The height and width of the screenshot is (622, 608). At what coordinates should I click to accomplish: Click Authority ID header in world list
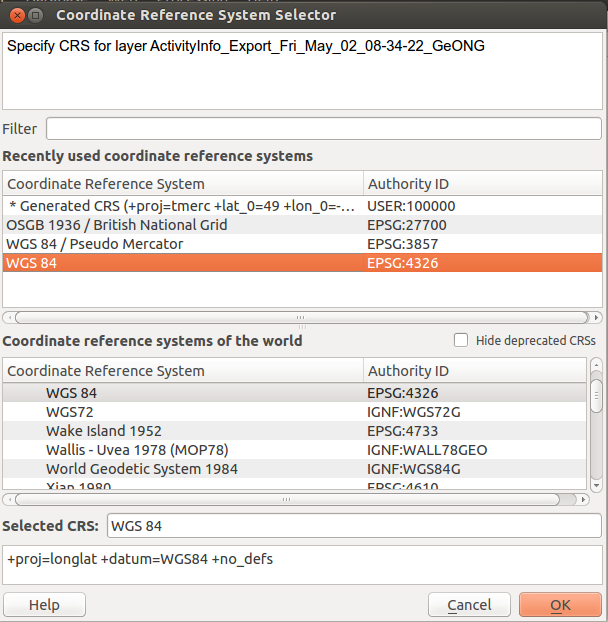[475, 371]
